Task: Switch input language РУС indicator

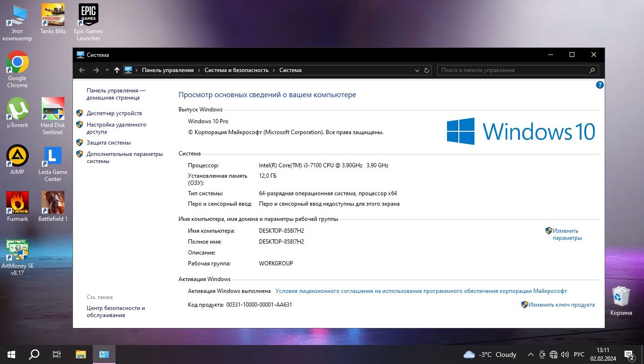Action: pyautogui.click(x=579, y=355)
